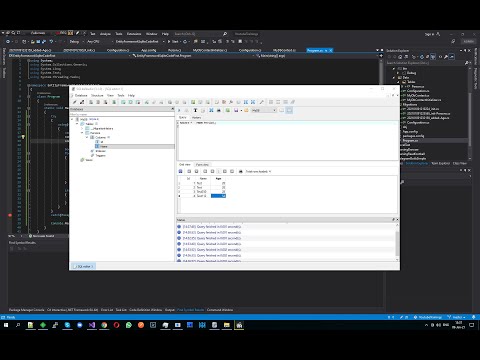This screenshot has width=480, height=360.
Task: Open WhatsApp from the taskbar
Action: click(x=129, y=325)
